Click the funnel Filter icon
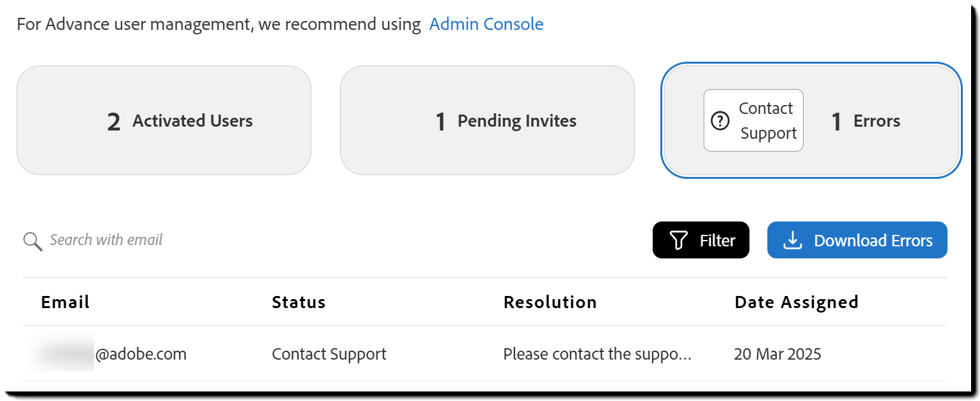 click(679, 241)
